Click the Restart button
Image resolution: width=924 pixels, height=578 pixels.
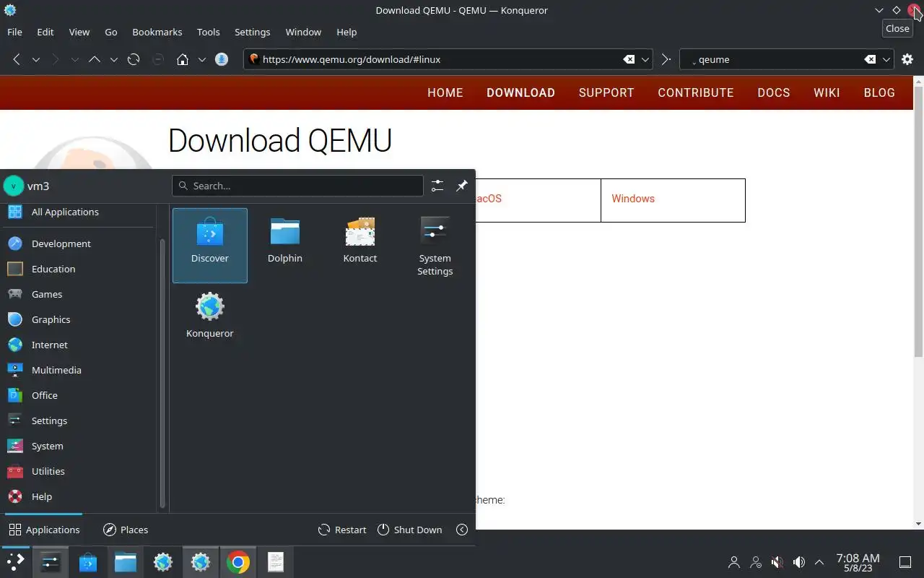(x=342, y=530)
